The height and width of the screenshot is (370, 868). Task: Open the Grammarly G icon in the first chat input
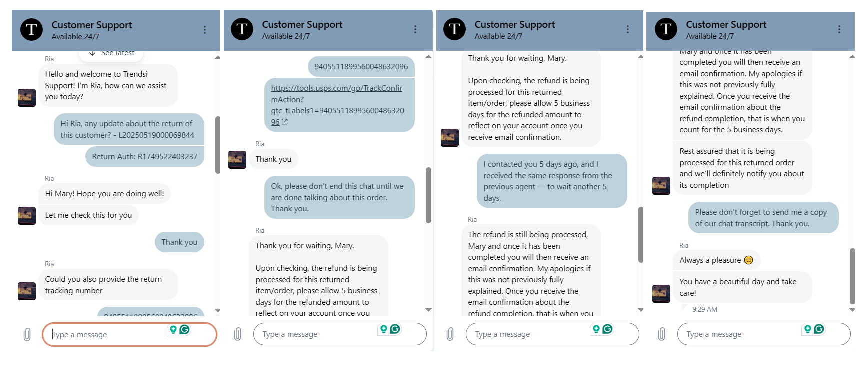tap(184, 329)
